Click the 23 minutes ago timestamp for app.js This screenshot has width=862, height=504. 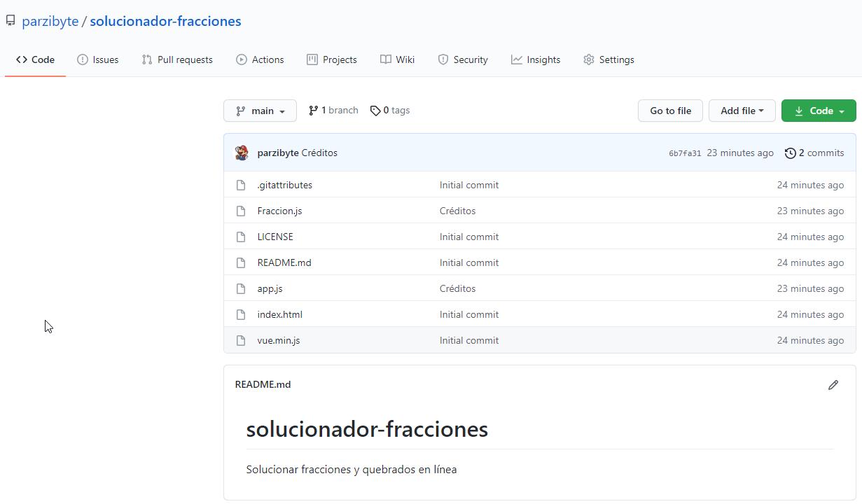(x=810, y=288)
